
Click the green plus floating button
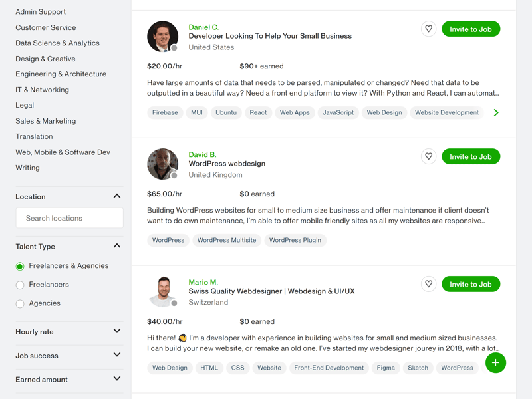tap(495, 362)
